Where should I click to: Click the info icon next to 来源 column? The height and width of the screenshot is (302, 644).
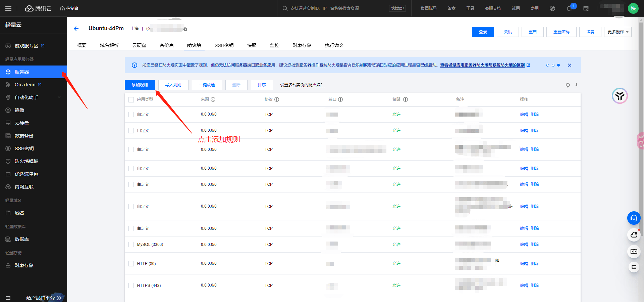(x=213, y=99)
